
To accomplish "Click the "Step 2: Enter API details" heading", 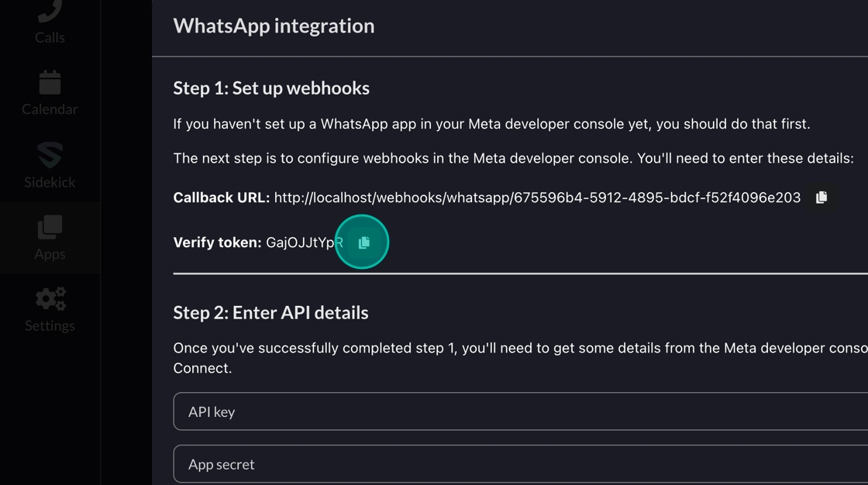I will pos(270,313).
